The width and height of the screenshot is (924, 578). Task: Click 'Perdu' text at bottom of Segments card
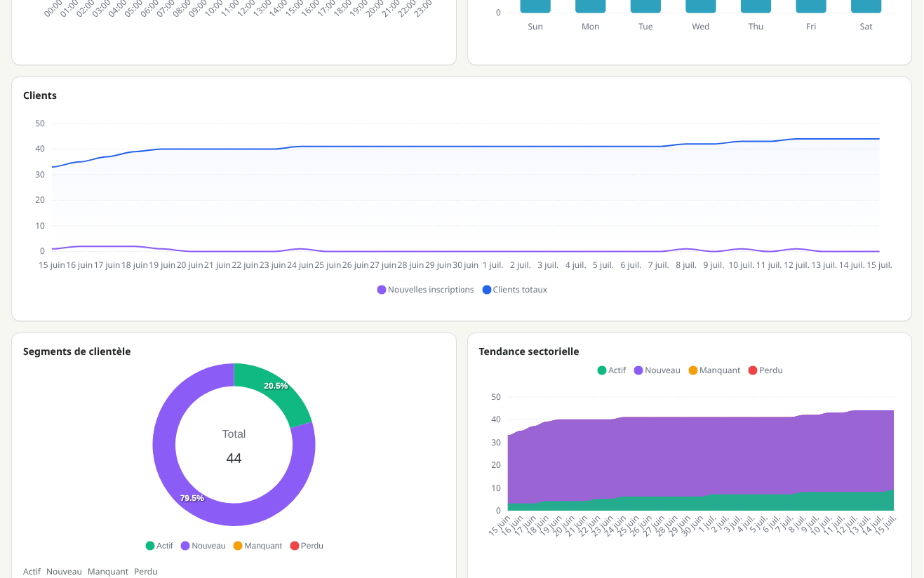(x=146, y=572)
